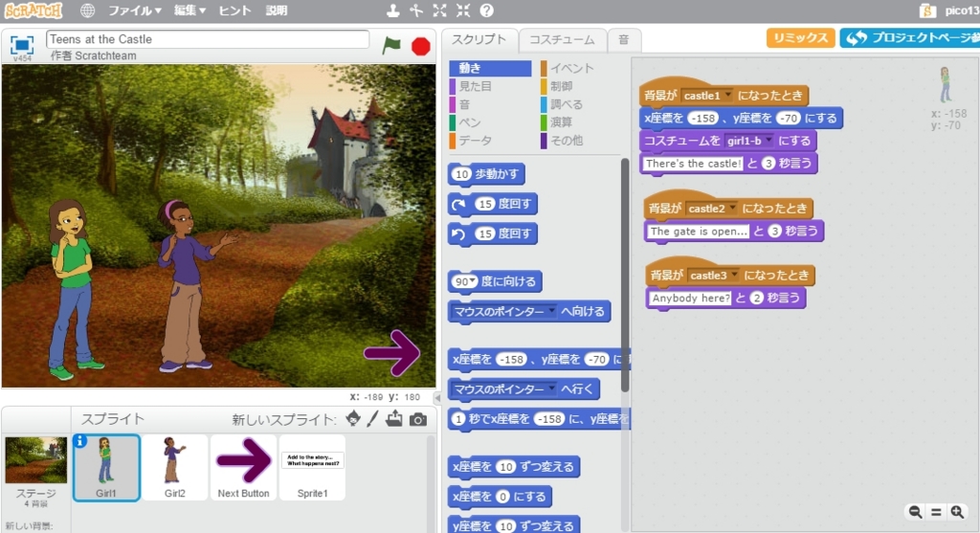The width and height of the screenshot is (980, 533).
Task: Edit the "Anybody here?" text field
Action: click(690, 298)
